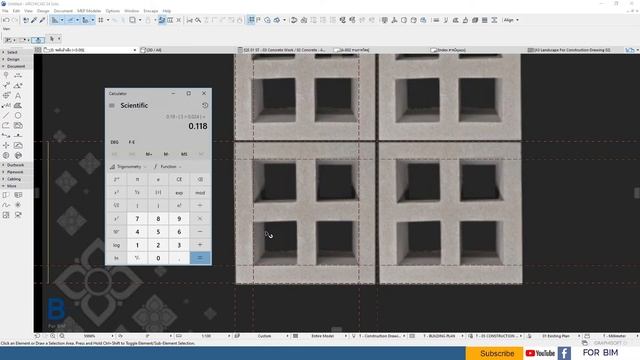Collapse the More toolbox group

(11, 186)
